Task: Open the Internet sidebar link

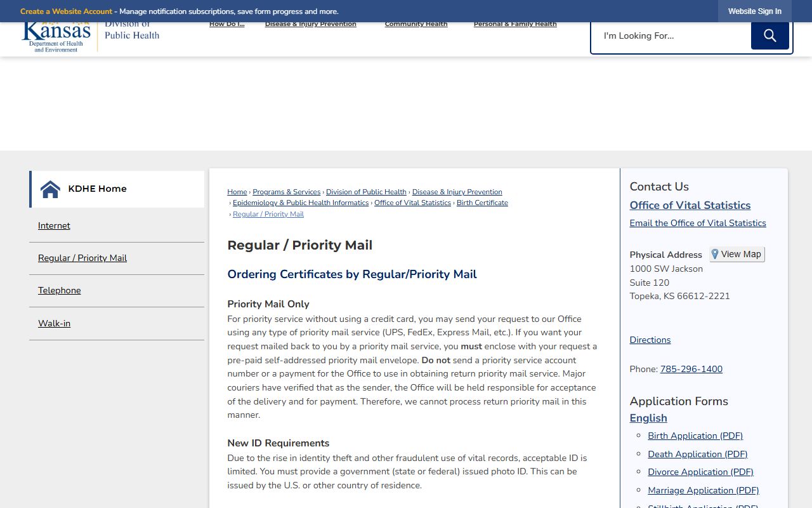Action: pos(54,225)
